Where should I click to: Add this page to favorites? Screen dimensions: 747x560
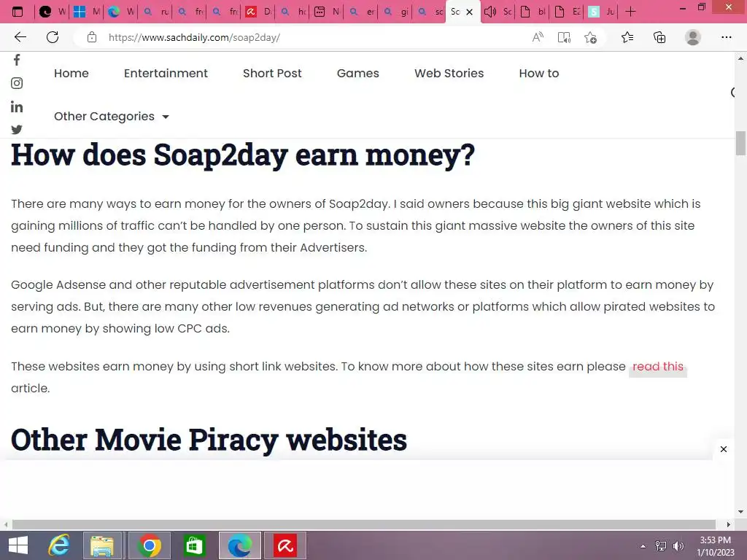(591, 37)
